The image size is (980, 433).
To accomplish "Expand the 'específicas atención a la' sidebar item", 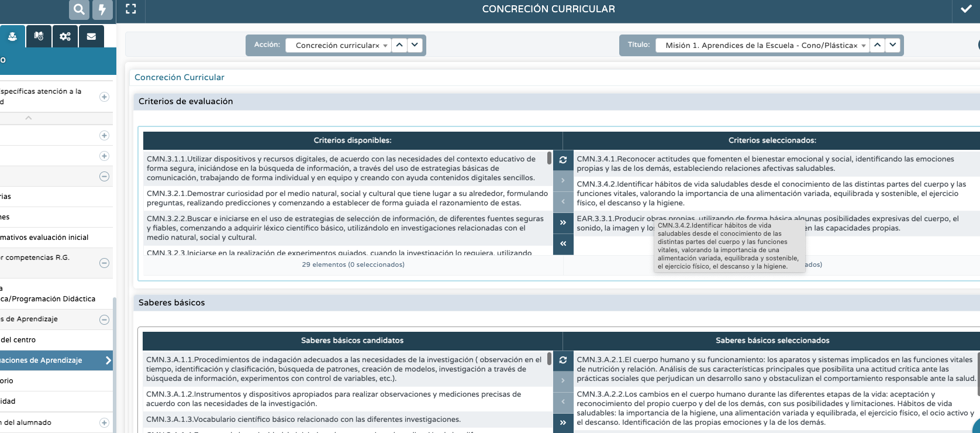I will coord(104,97).
